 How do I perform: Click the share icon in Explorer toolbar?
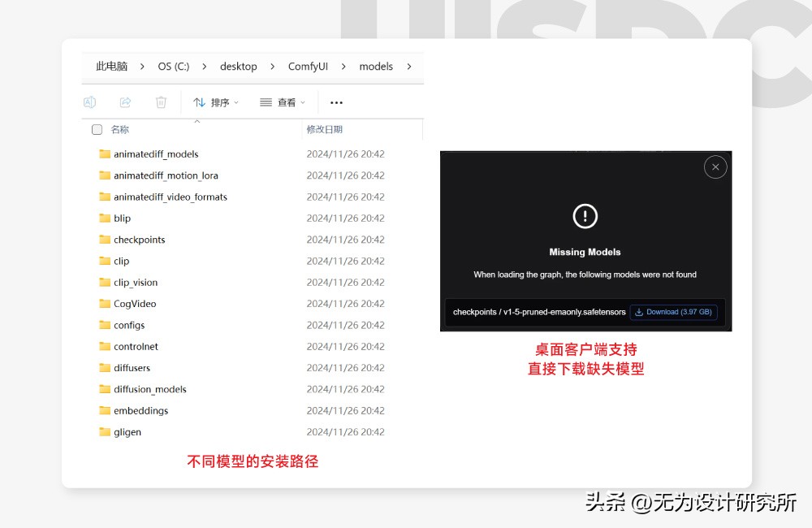[125, 102]
